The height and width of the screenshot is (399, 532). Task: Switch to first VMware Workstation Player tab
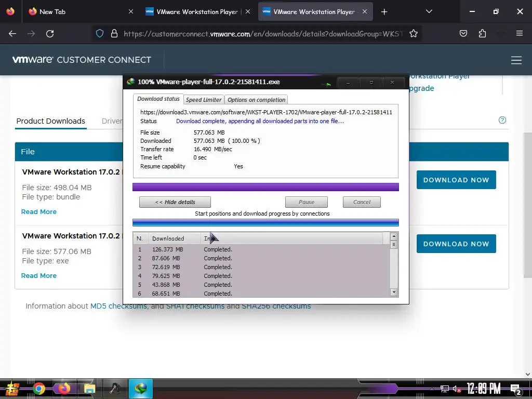(197, 11)
